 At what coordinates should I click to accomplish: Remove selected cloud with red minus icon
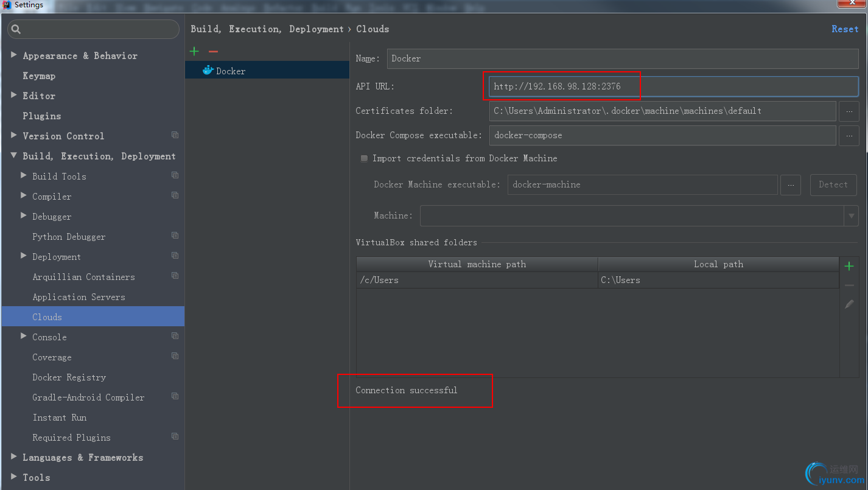[213, 52]
